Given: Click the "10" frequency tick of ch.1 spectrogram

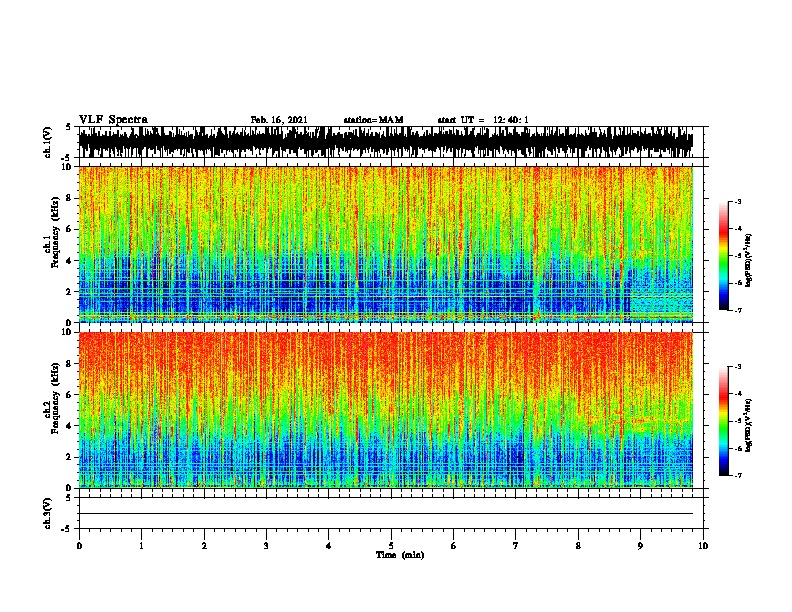Looking at the screenshot, I should point(68,167).
